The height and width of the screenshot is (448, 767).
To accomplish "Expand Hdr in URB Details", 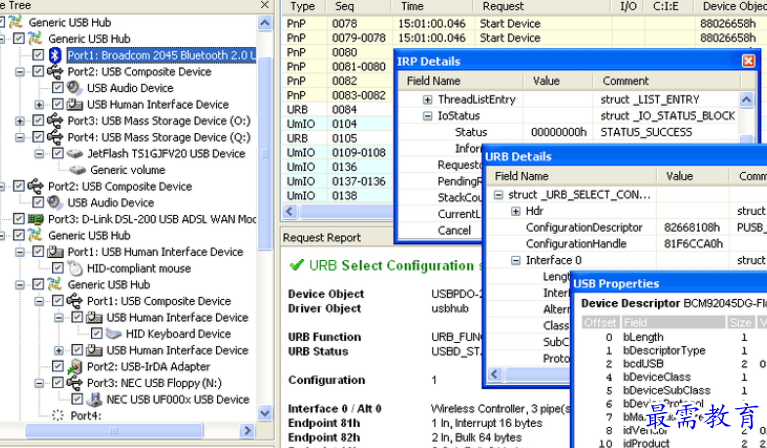I will [516, 211].
